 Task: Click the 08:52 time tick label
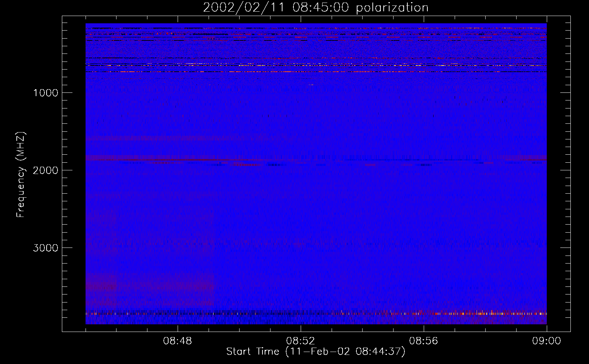(x=301, y=341)
